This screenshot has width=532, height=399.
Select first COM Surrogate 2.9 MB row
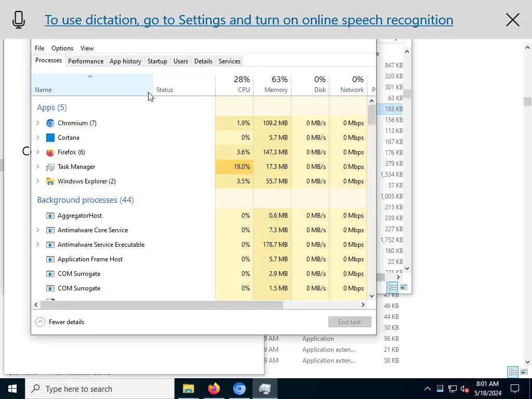pos(200,274)
